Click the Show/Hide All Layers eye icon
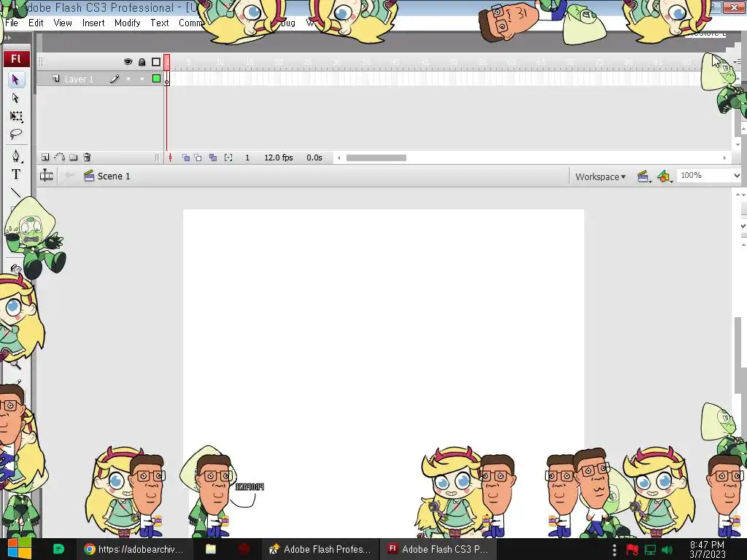 (x=128, y=62)
